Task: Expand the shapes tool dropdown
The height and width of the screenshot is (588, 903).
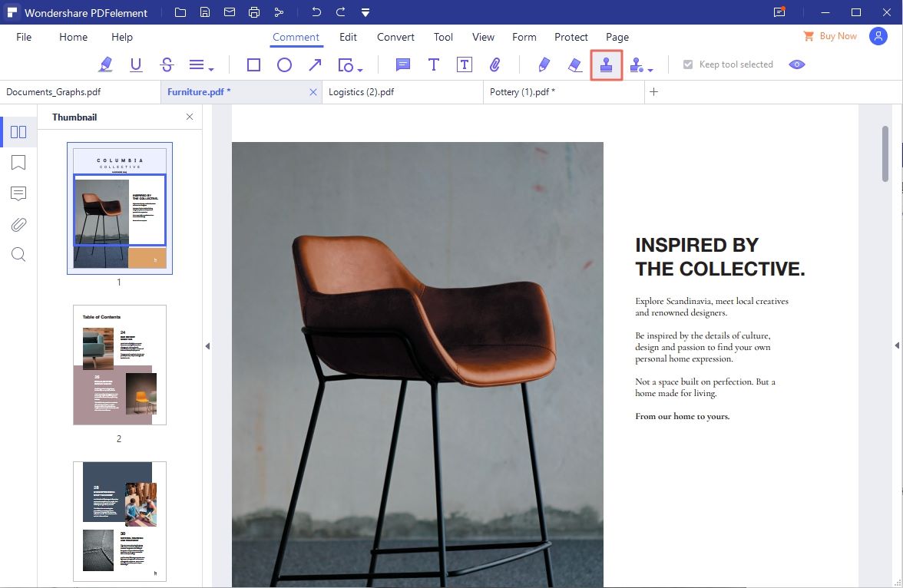Action: (x=359, y=69)
